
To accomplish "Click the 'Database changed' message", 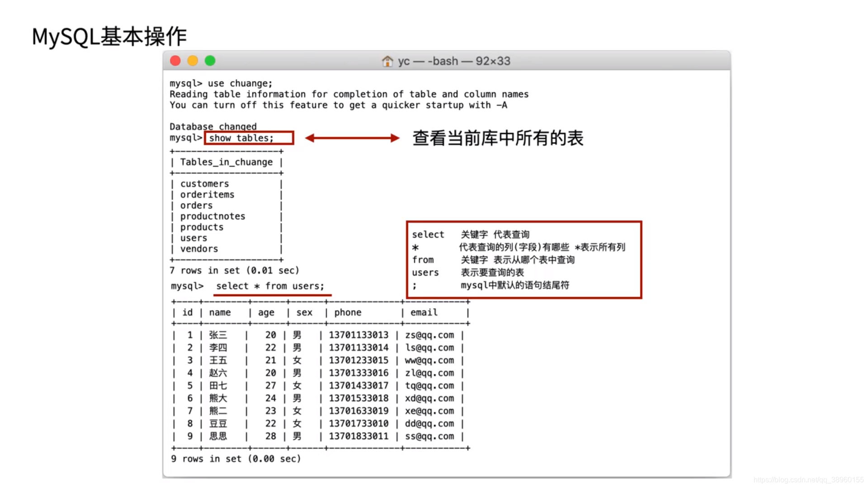I will [x=213, y=127].
